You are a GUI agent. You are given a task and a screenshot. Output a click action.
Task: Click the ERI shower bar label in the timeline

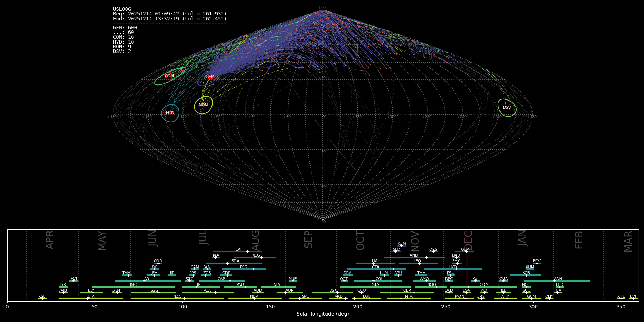click(239, 250)
